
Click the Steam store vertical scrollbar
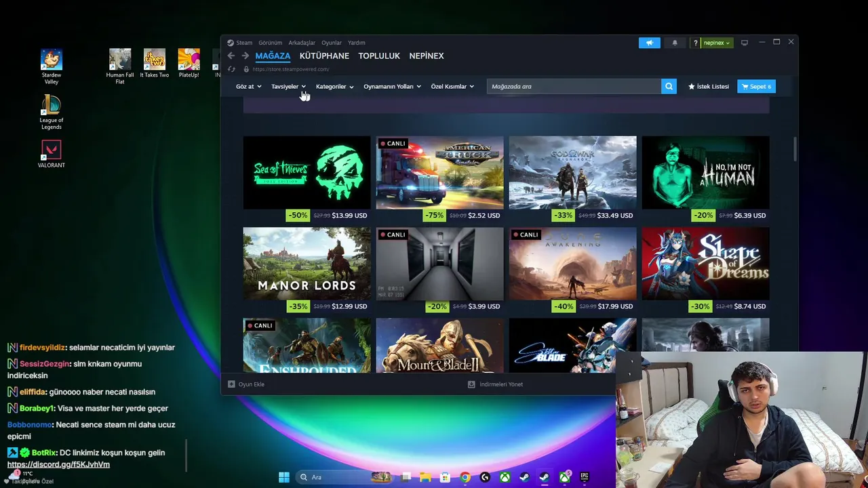coord(794,148)
